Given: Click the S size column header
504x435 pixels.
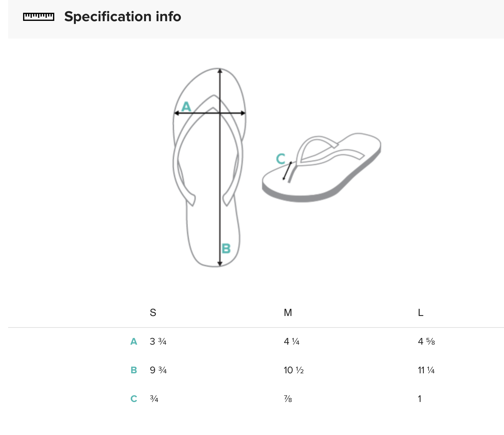Looking at the screenshot, I should (x=153, y=313).
